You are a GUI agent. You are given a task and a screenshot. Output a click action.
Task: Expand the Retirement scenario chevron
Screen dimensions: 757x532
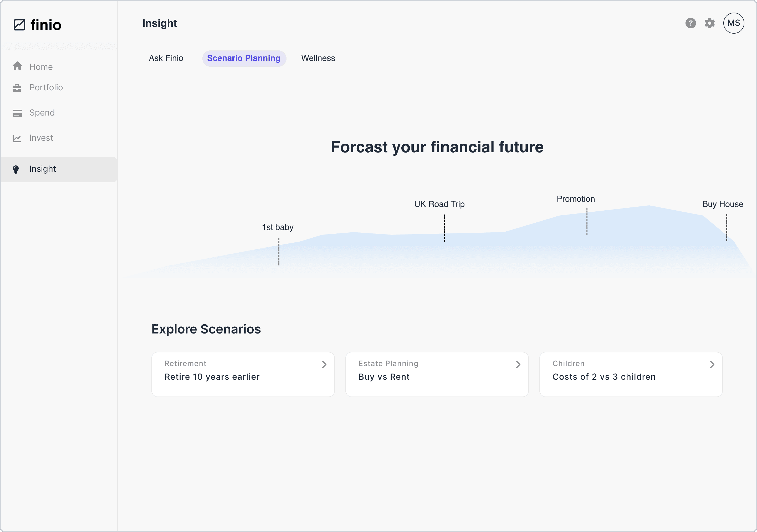pos(324,364)
